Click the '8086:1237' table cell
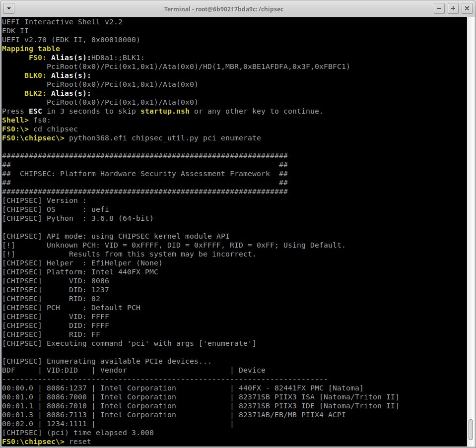This screenshot has width=476, height=448. [67, 388]
